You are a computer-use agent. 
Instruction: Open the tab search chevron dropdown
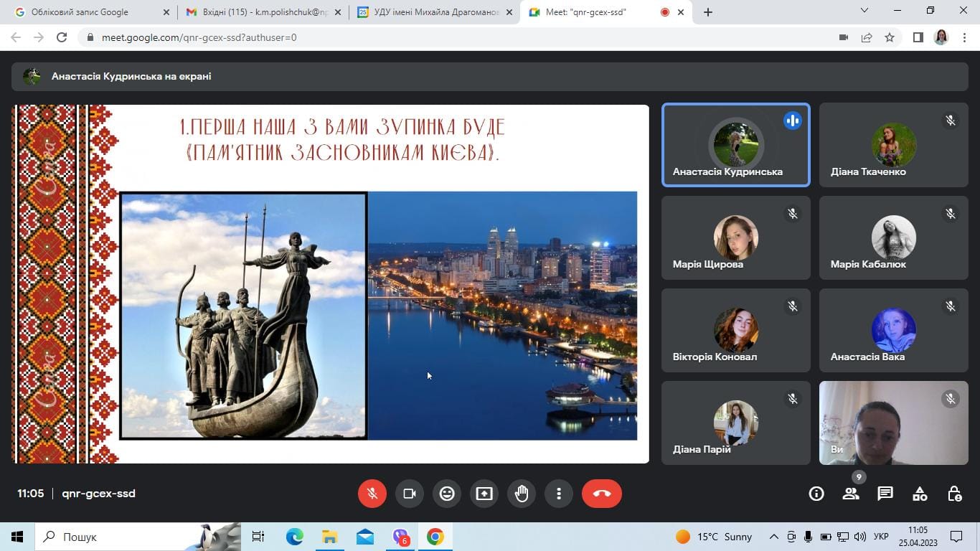864,11
